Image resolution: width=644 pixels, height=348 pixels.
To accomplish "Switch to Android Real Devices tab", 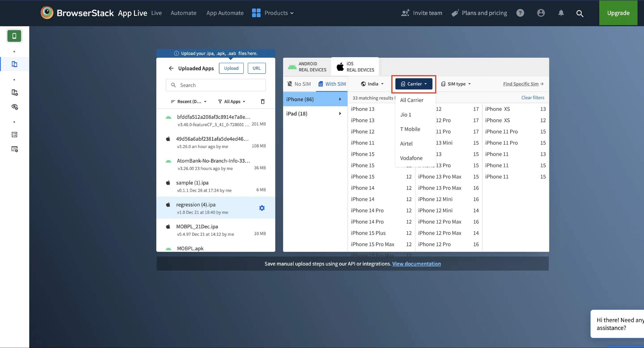I will 307,66.
